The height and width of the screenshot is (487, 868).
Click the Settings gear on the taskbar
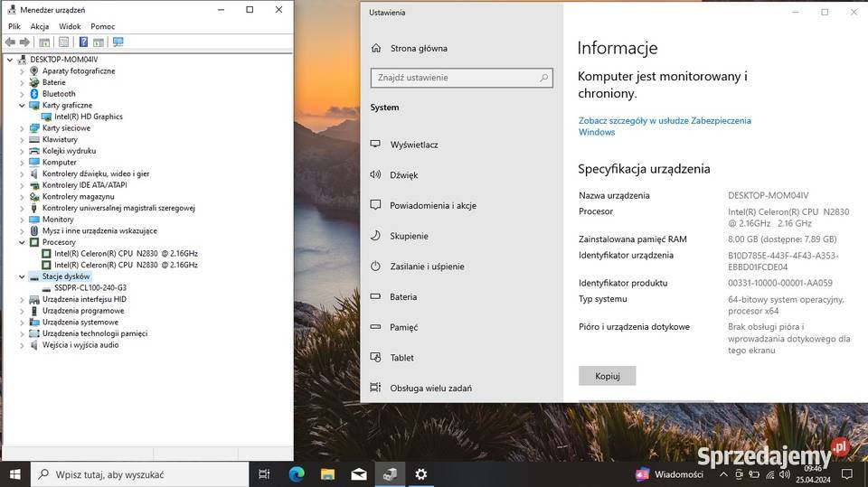420,474
